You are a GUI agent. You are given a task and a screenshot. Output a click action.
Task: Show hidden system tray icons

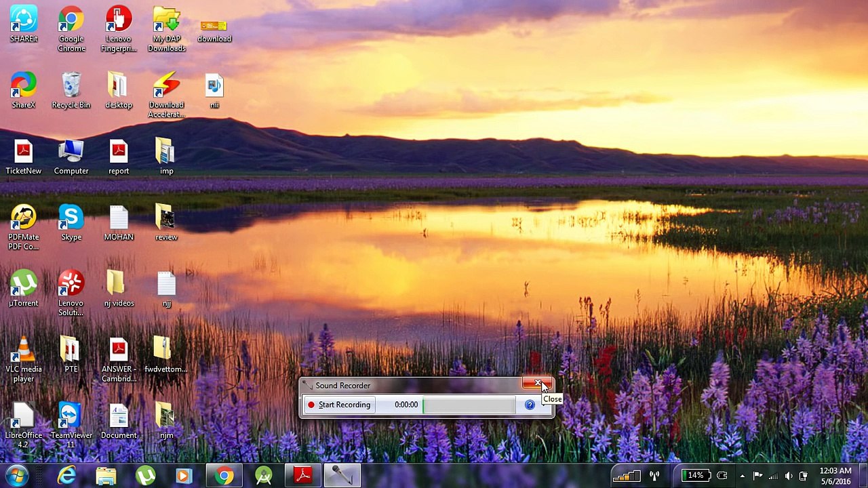(x=742, y=476)
